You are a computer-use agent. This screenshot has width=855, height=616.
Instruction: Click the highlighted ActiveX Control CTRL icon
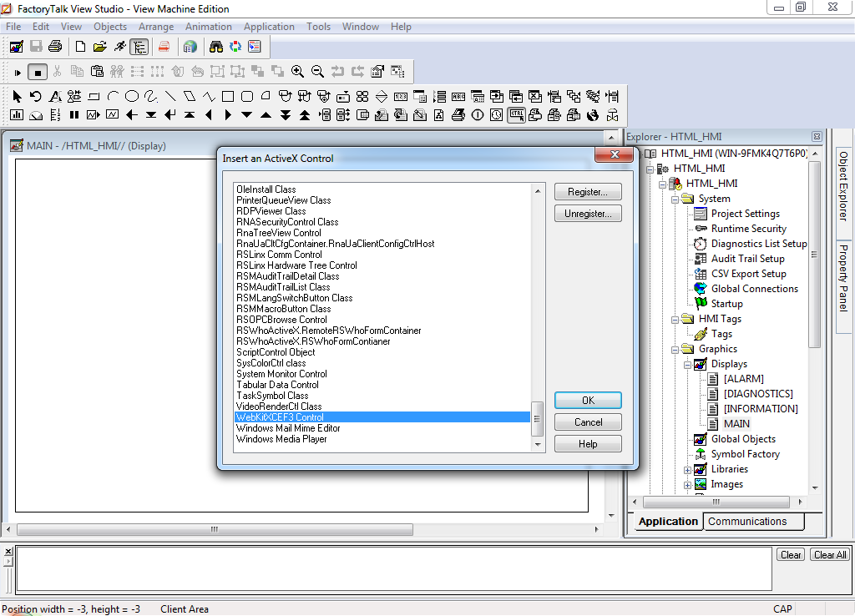coord(516,115)
